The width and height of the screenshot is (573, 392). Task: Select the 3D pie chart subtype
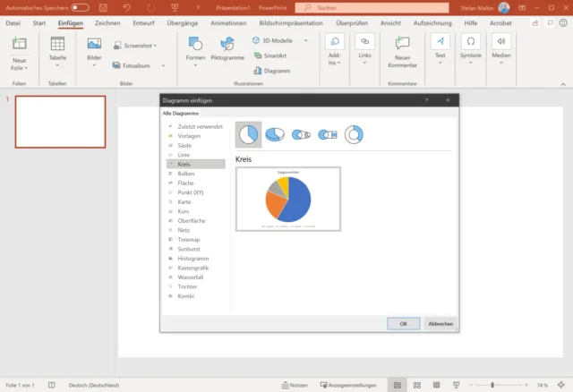(x=275, y=134)
